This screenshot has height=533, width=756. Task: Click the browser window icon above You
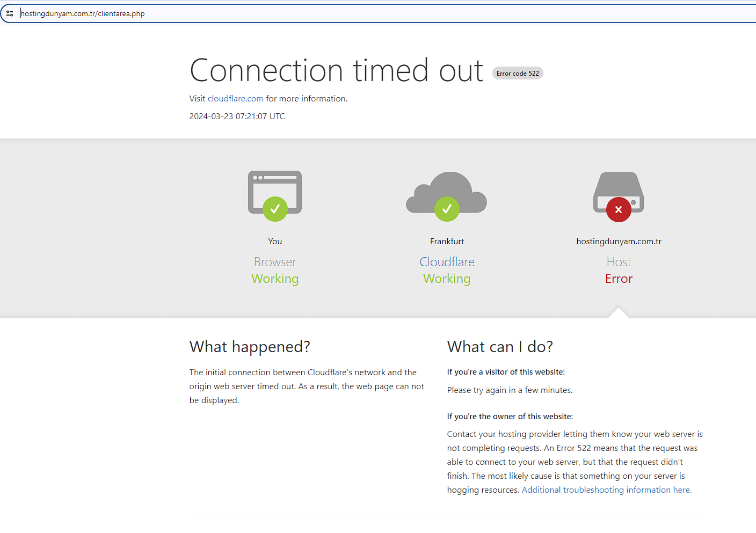coord(275,192)
